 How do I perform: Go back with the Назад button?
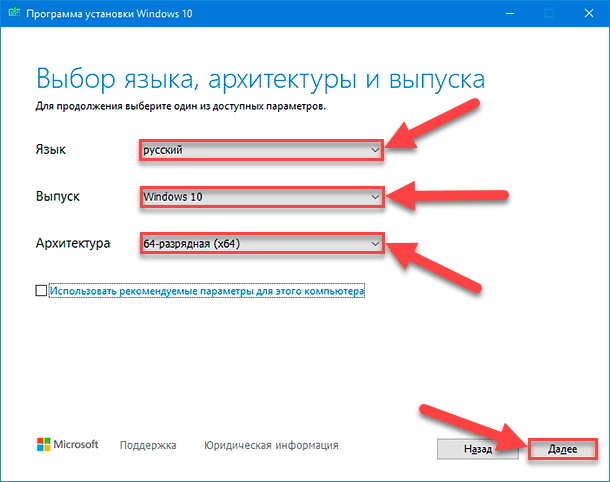point(478,449)
